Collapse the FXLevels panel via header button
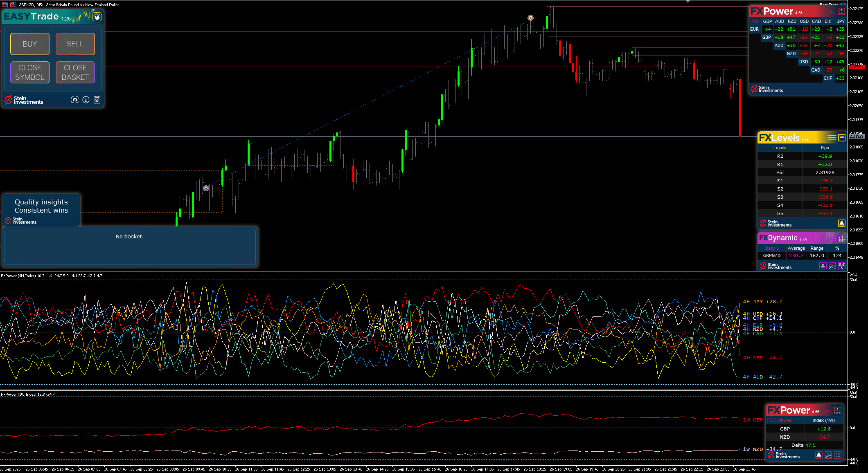This screenshot has width=868, height=473. (x=841, y=138)
